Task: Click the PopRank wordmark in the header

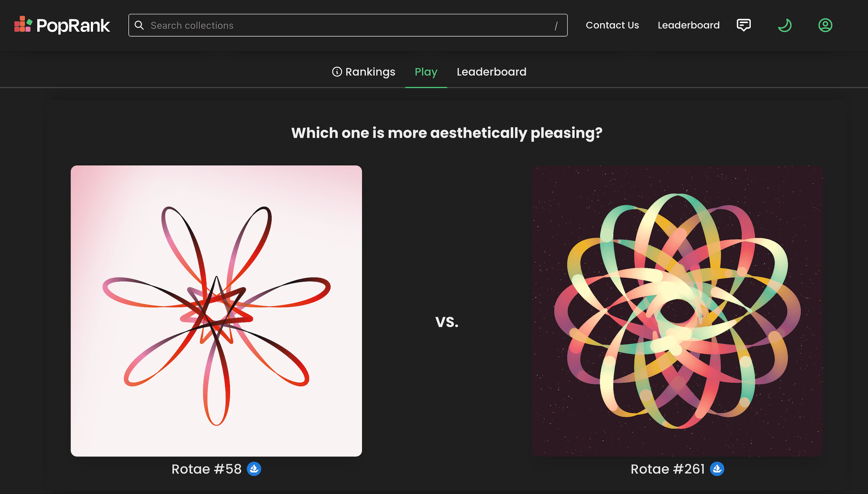Action: [73, 26]
